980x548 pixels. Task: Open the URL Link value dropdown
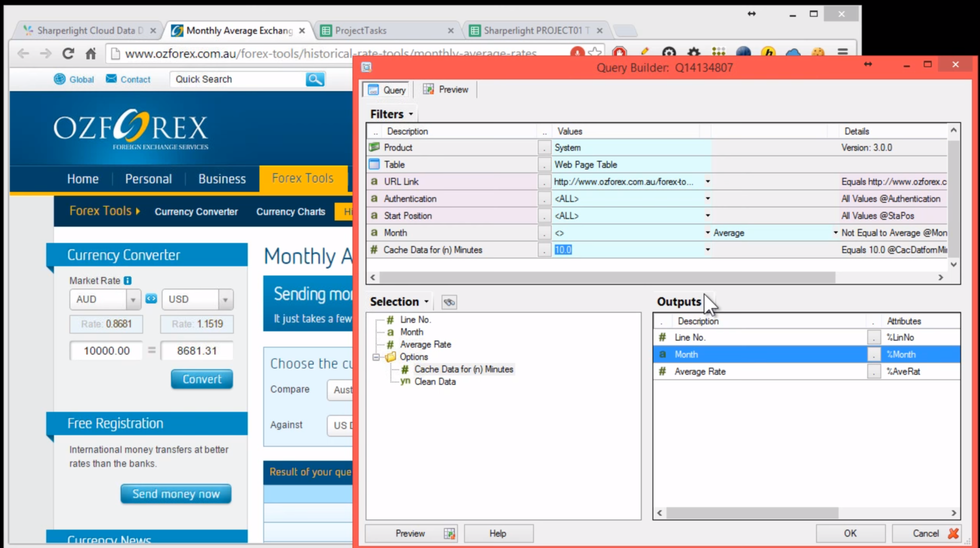tap(707, 182)
